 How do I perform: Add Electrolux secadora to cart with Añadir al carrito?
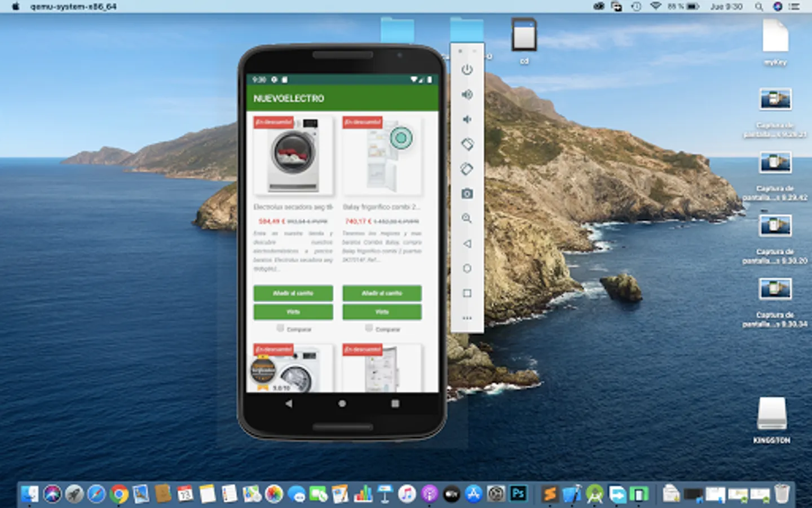tap(293, 293)
